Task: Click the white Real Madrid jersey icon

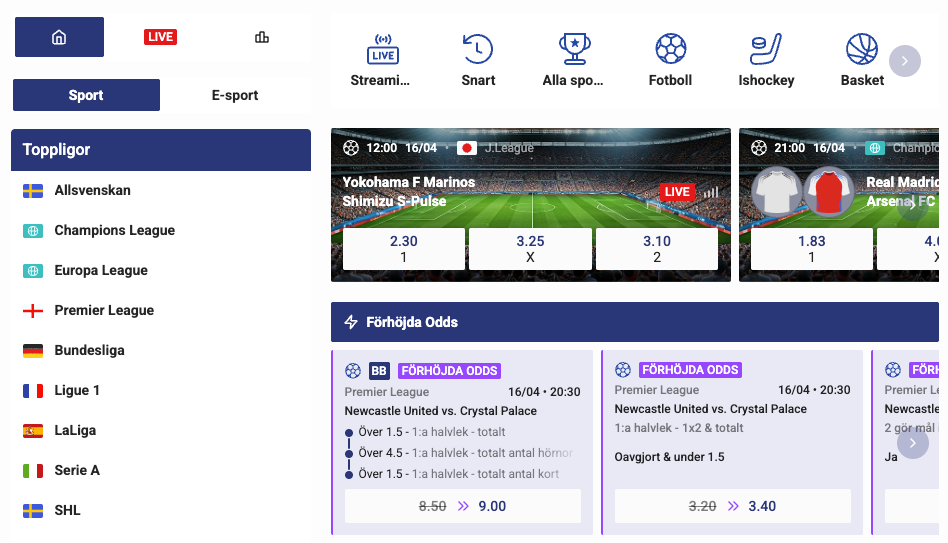Action: click(777, 191)
